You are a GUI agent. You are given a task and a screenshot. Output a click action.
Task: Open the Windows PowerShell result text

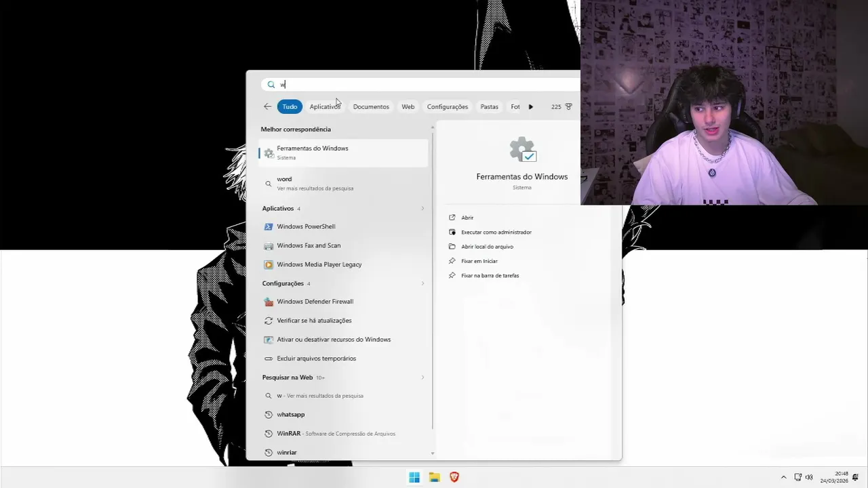(306, 226)
